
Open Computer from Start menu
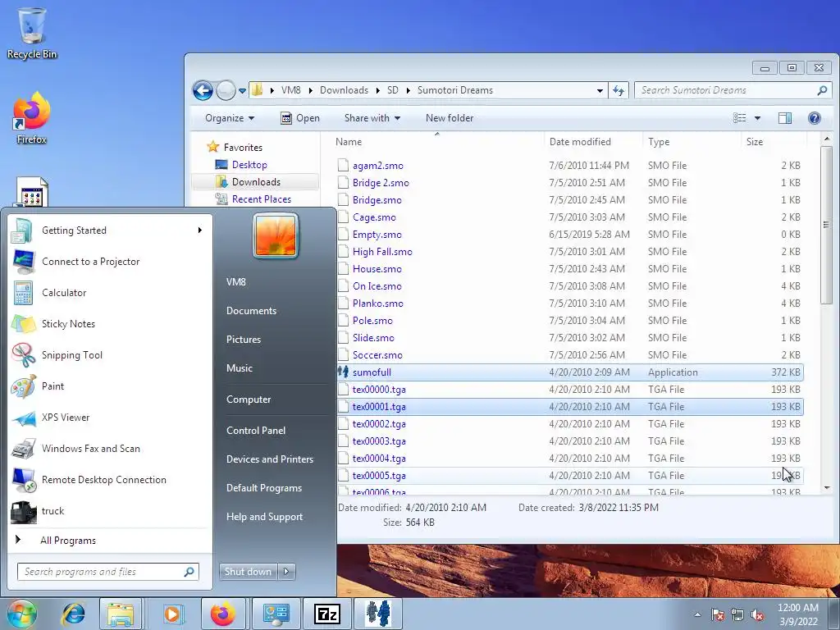coord(249,399)
